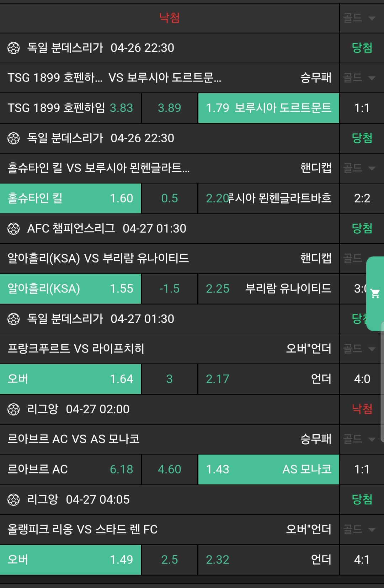Expand the 골드 dropdown on the 프랑크푸르트 VS 라이프치히 row
The height and width of the screenshot is (588, 384).
[360, 349]
